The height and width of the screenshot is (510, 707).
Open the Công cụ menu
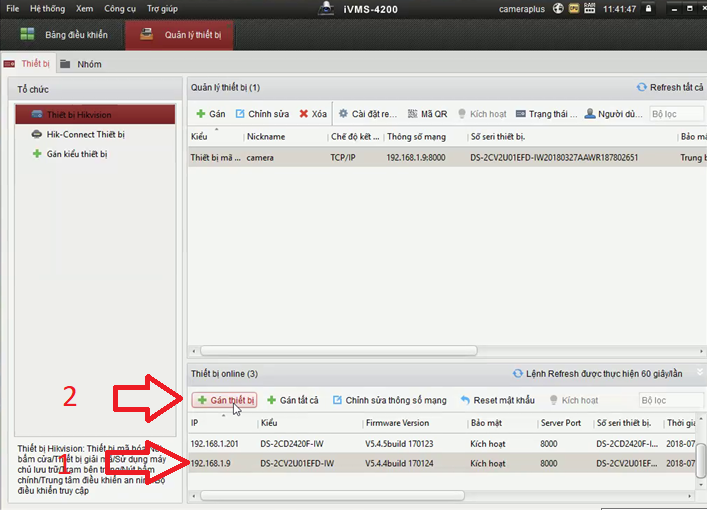click(120, 9)
